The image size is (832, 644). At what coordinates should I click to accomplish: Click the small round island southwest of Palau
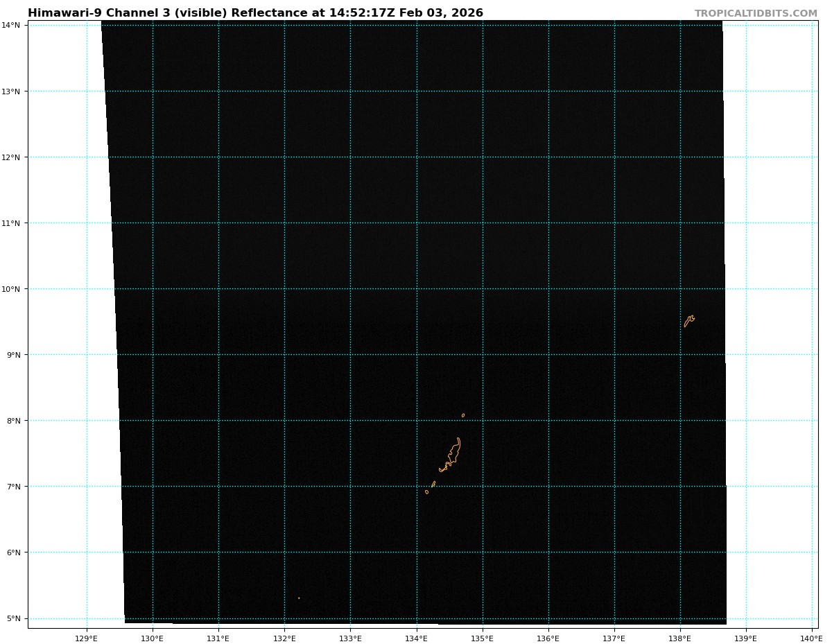point(426,491)
